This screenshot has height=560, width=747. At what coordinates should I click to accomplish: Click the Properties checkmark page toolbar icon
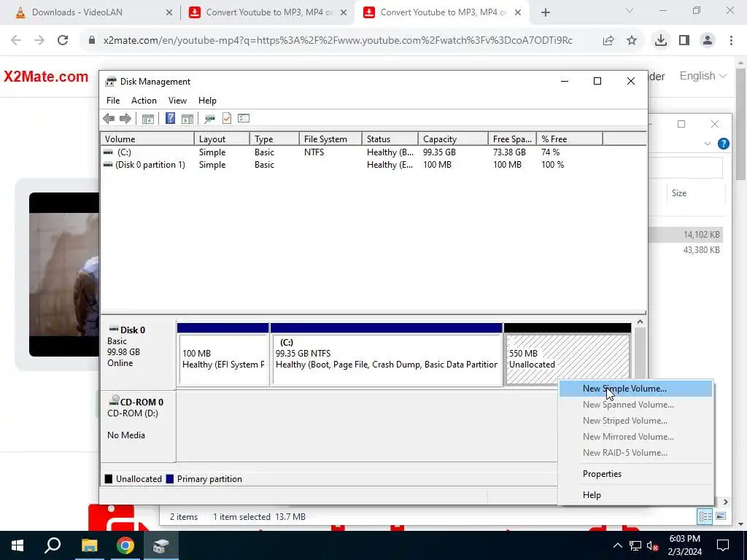[227, 119]
